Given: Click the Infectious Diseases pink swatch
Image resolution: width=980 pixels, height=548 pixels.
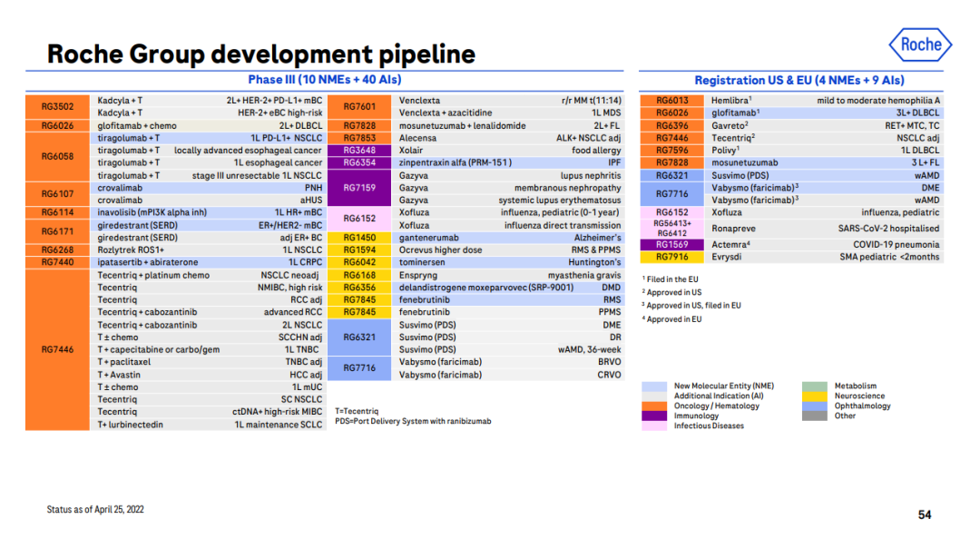Looking at the screenshot, I should point(653,426).
